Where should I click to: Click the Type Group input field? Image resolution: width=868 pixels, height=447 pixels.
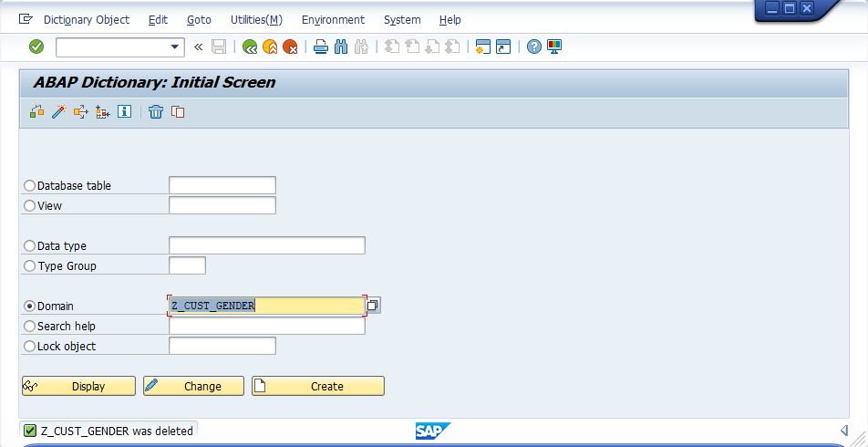tap(187, 265)
